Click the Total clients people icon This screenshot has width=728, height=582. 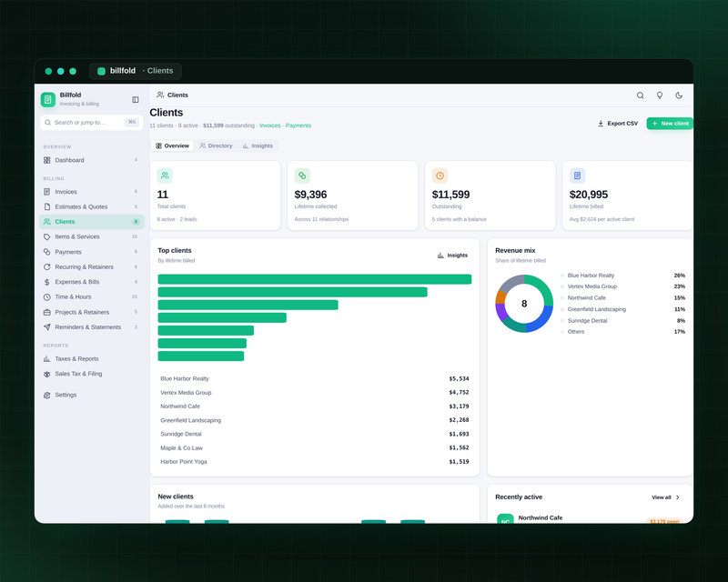click(x=165, y=176)
